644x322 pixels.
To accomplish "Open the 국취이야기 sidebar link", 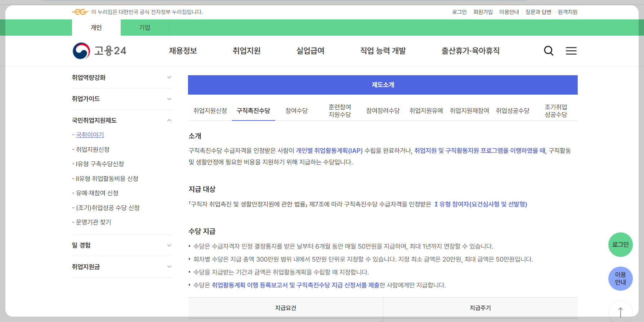I will 90,135.
